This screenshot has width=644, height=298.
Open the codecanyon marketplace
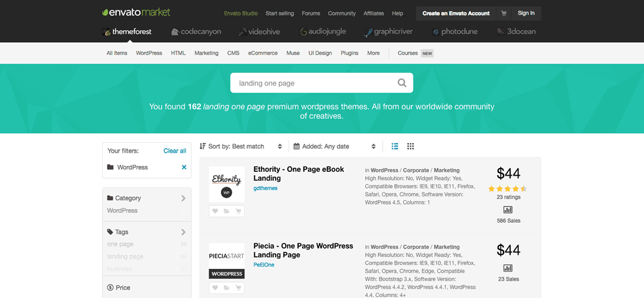pos(196,32)
